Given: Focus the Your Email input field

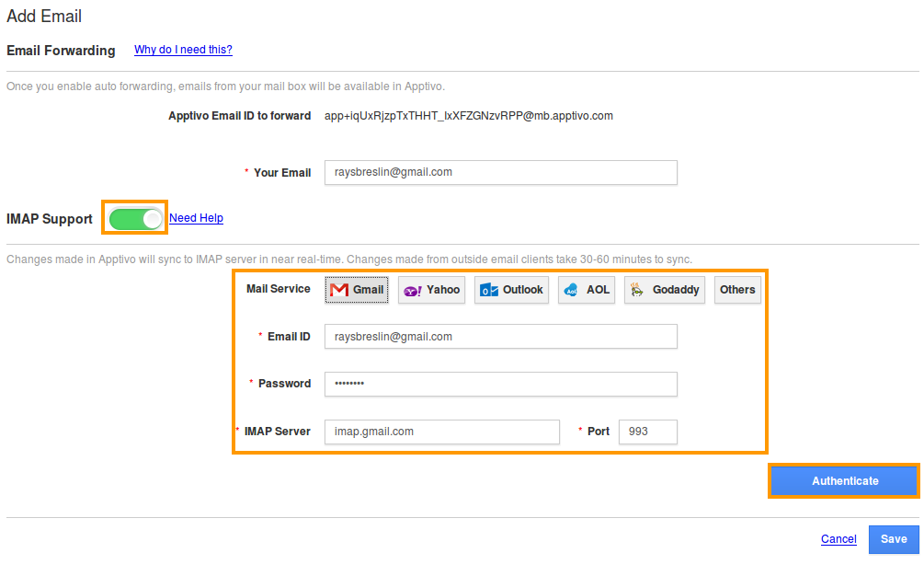Looking at the screenshot, I should (501, 172).
